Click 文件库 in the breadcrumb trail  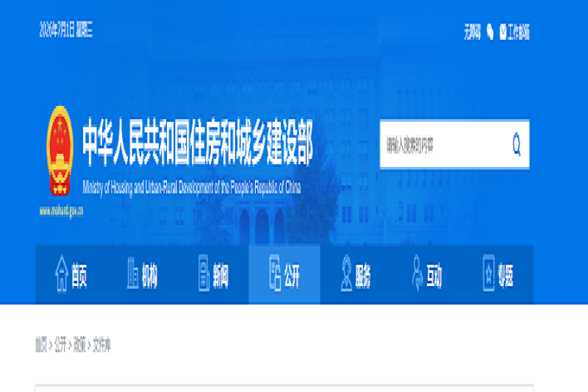(101, 344)
